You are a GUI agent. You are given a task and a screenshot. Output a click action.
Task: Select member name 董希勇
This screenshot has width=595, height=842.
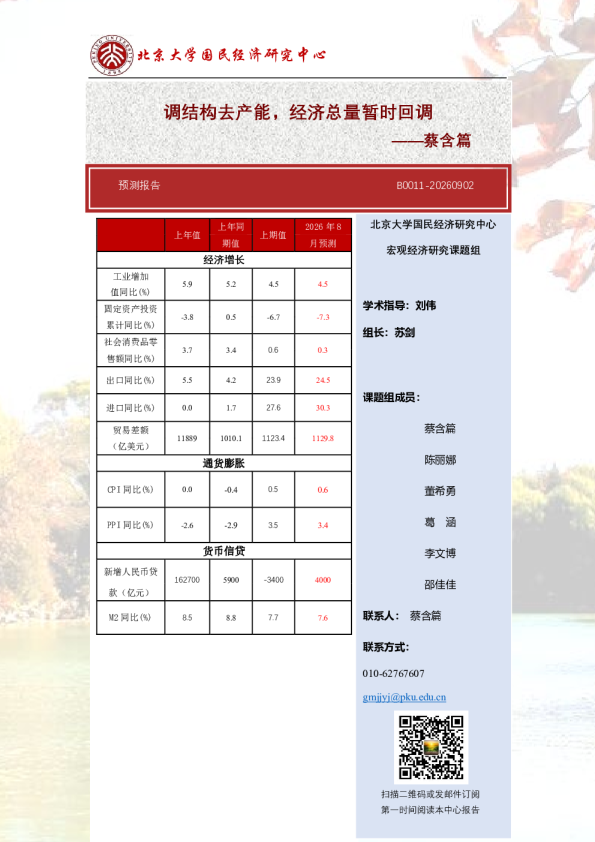(x=440, y=491)
